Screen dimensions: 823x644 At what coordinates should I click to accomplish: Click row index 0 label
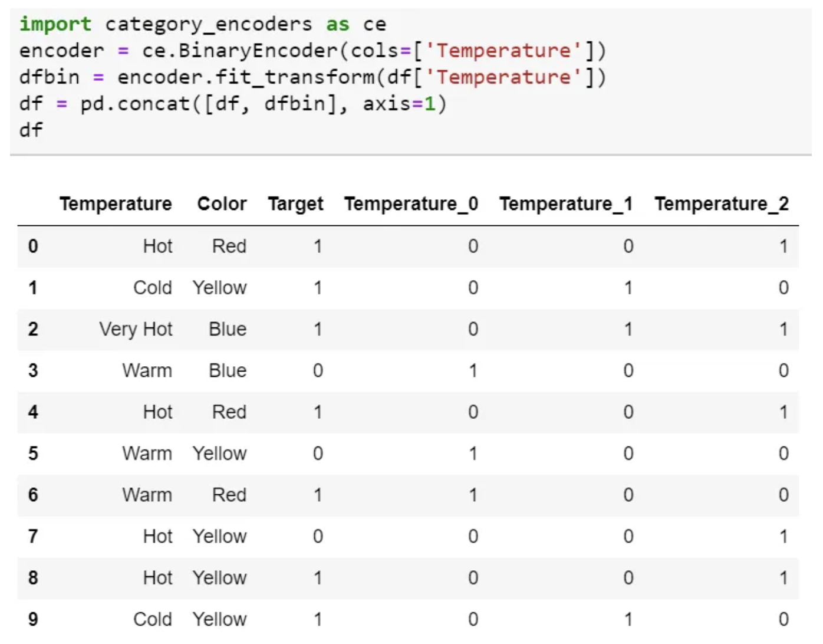tap(33, 246)
